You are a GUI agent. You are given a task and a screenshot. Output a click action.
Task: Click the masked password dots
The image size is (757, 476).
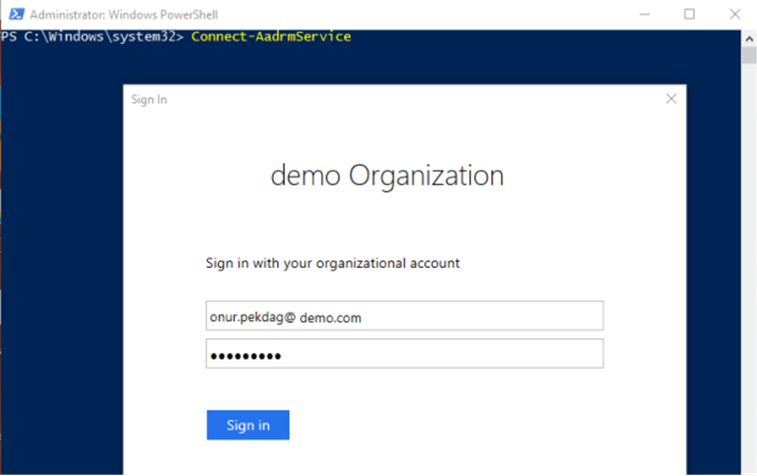[x=246, y=356]
